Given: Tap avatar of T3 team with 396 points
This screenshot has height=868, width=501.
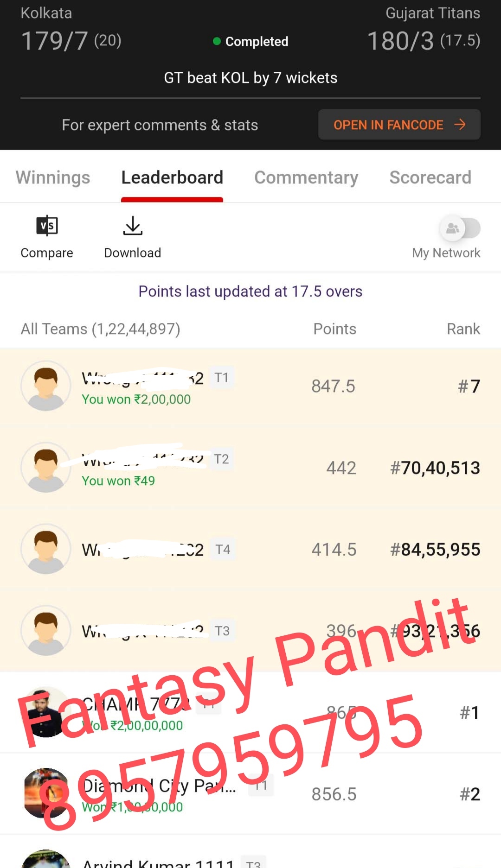Looking at the screenshot, I should [x=45, y=631].
